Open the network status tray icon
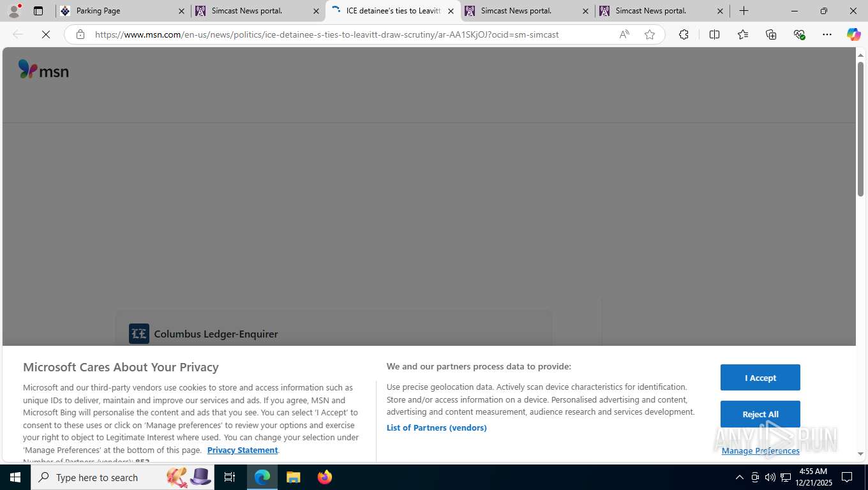Screen dimensions: 868x490 click(x=786, y=477)
